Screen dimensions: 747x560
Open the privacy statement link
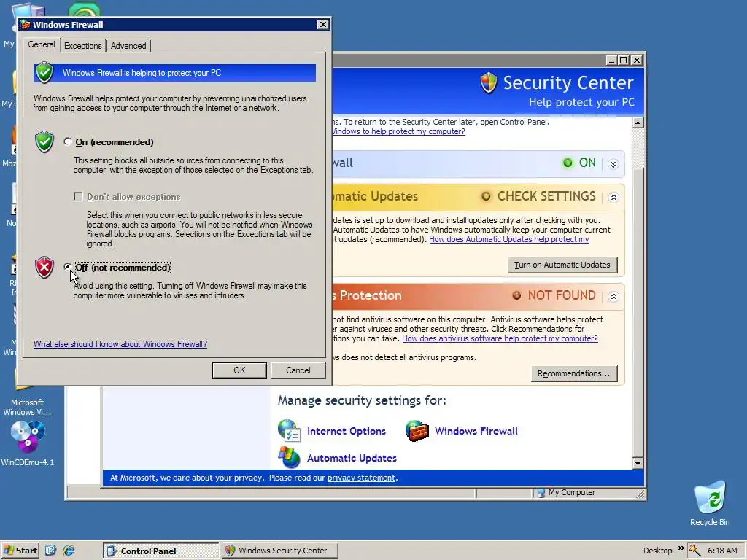click(361, 478)
